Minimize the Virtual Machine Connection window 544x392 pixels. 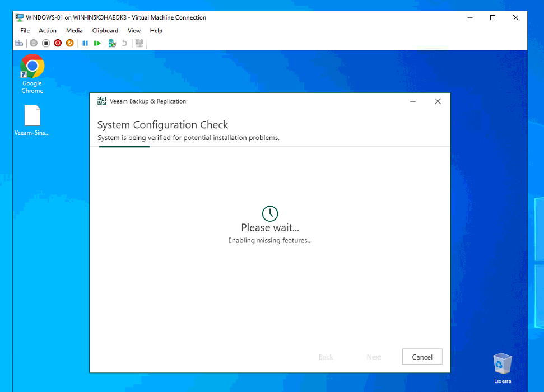470,18
